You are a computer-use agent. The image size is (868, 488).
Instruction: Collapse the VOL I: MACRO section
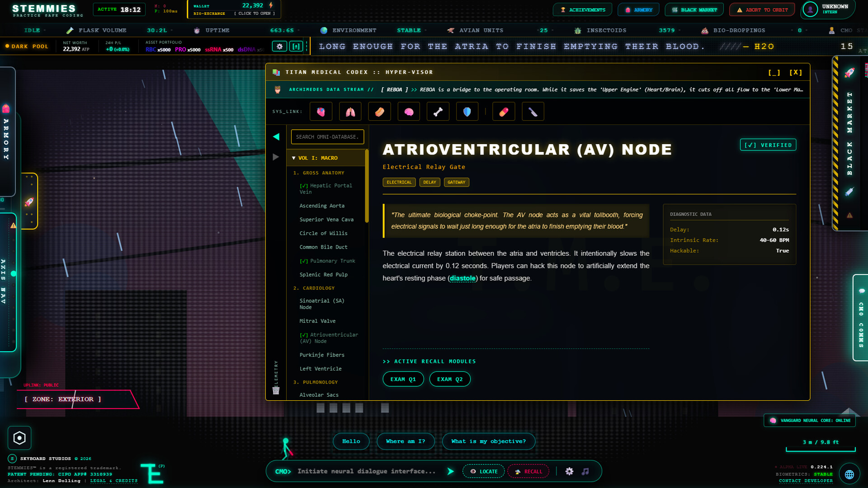click(325, 158)
